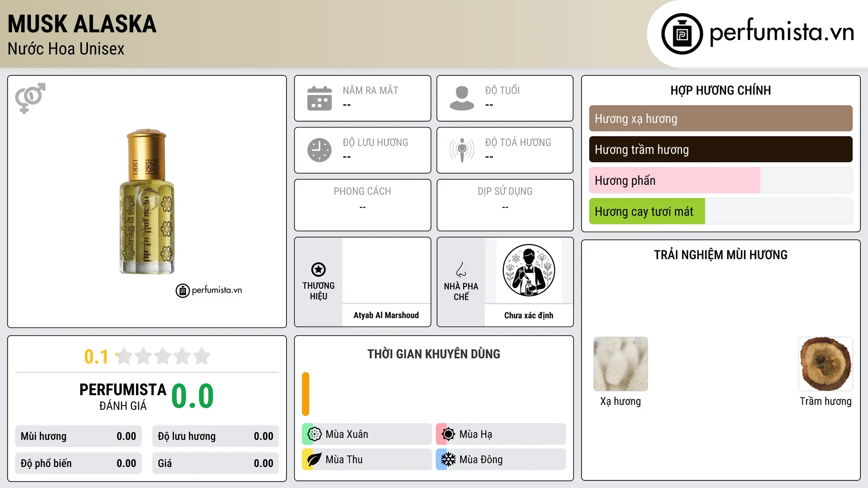
Task: Click the perfumista.vn bottle logo icon
Action: coord(682,34)
